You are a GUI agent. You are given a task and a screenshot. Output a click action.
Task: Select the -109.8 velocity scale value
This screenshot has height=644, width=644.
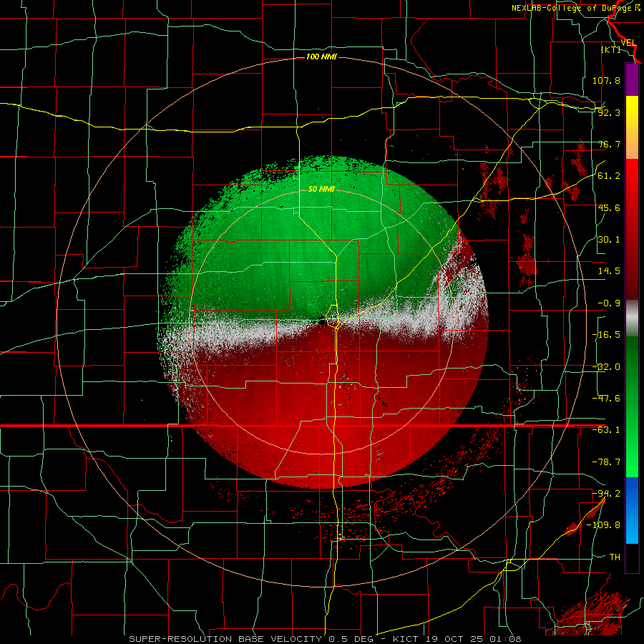[x=603, y=525]
